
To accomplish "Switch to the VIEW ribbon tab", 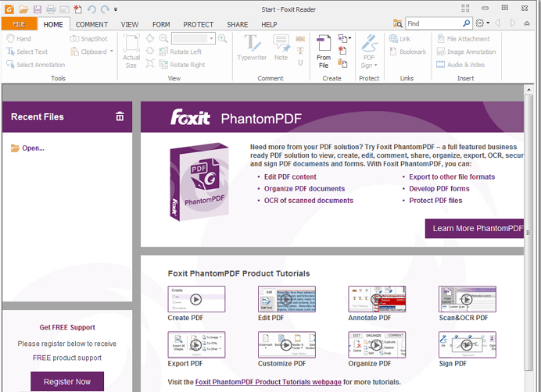I will [x=129, y=24].
